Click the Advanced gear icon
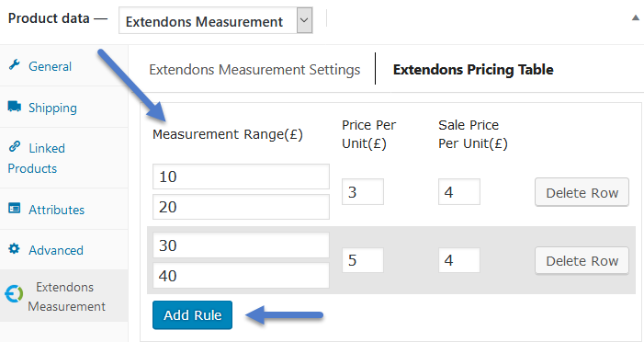Screen dimensions: 644x342 15,249
